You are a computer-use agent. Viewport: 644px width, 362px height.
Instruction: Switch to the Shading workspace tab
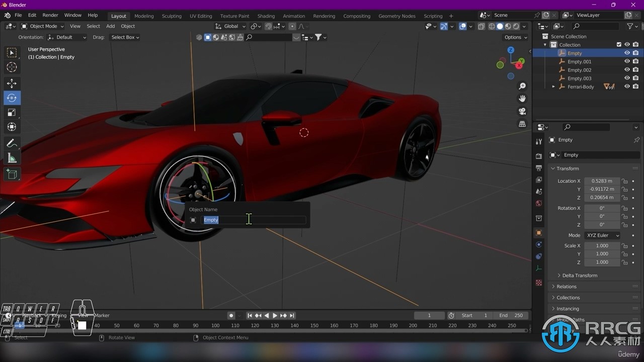tap(266, 16)
